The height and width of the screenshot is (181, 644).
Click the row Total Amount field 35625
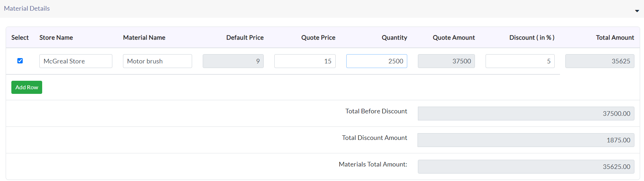[x=600, y=61]
